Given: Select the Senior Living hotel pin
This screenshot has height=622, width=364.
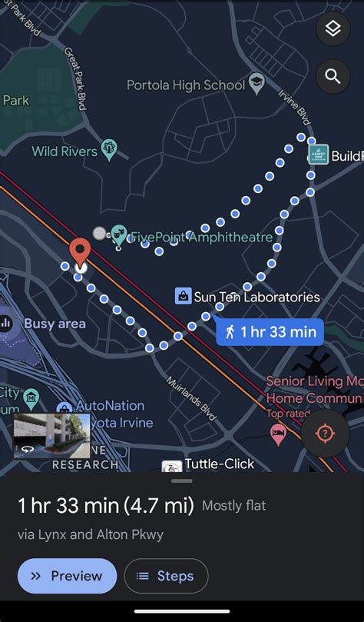Looking at the screenshot, I should coord(278,434).
